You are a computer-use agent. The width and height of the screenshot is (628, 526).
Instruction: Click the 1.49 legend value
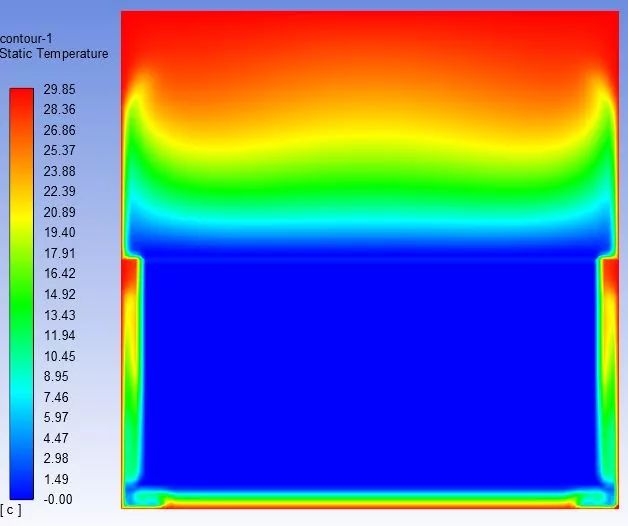(x=56, y=480)
